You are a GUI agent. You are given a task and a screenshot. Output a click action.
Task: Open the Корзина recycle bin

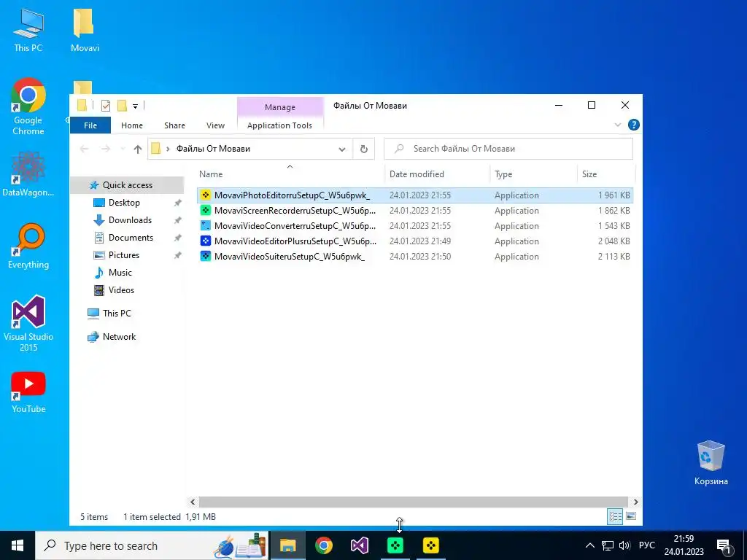(x=711, y=463)
